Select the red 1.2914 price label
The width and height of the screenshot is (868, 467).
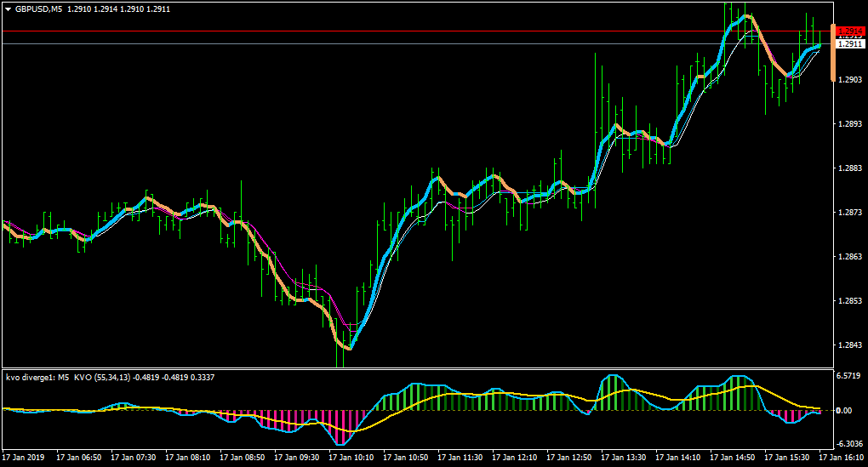click(850, 31)
